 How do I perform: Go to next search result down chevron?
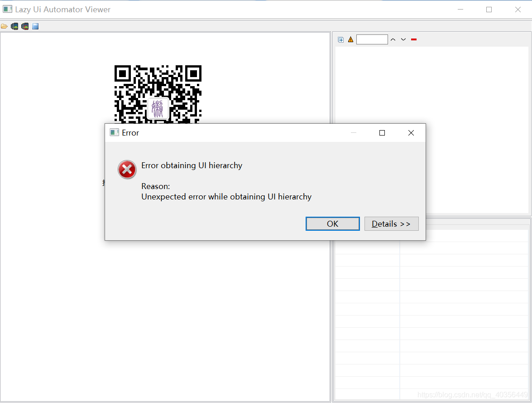[403, 40]
